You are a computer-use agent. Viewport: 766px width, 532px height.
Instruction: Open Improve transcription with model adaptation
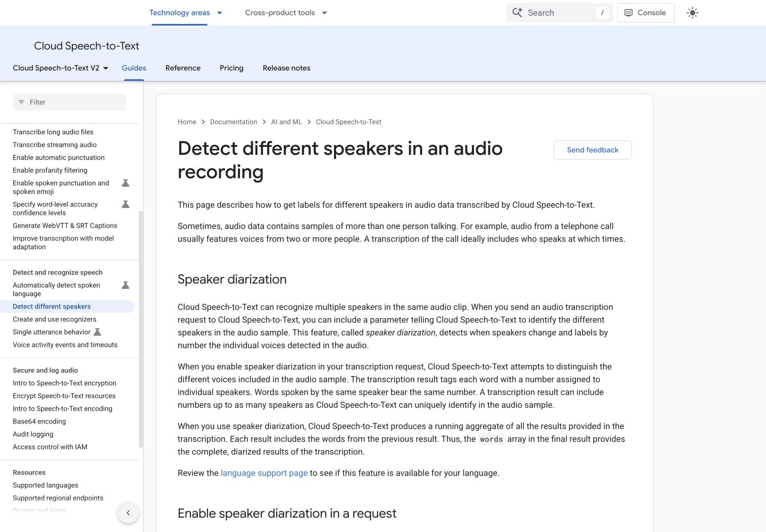[x=63, y=243]
